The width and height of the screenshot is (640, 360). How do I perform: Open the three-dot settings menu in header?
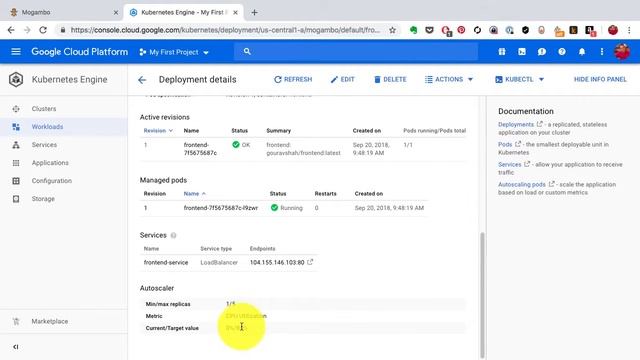click(602, 52)
